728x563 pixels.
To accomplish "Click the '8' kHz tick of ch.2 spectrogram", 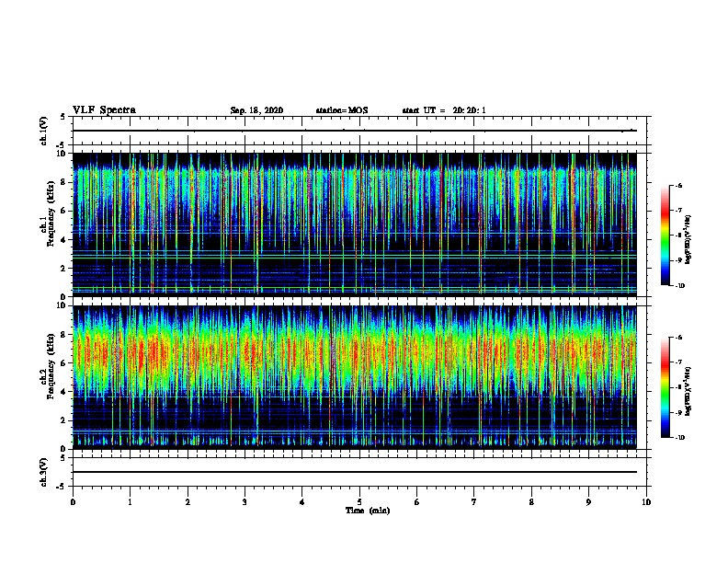I will 64,335.
